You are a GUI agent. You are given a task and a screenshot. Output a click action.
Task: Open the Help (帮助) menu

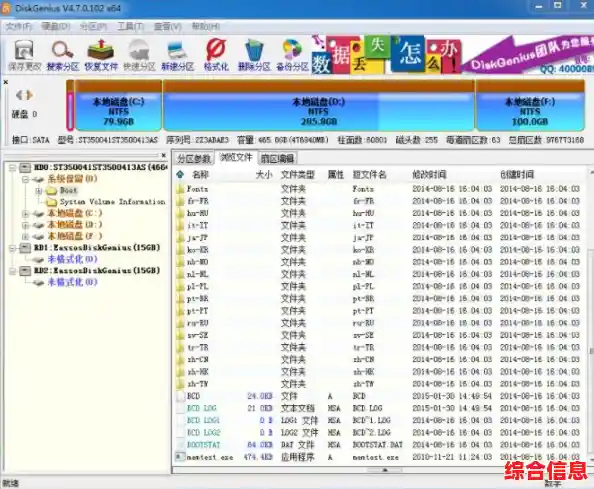point(206,26)
